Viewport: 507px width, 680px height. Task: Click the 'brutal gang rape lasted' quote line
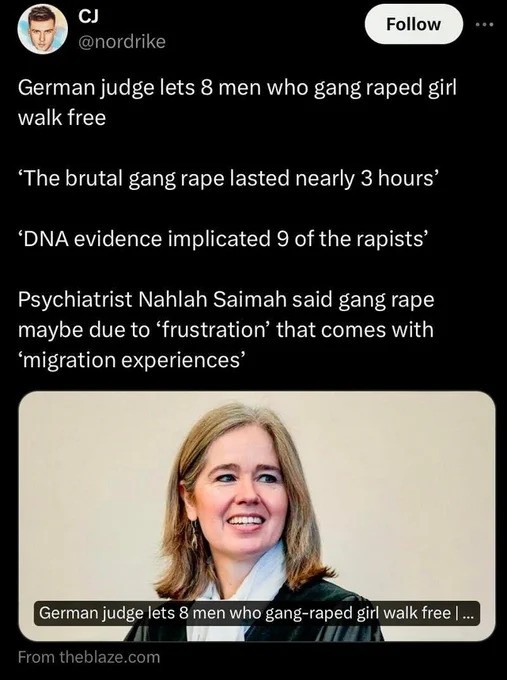coord(226,179)
